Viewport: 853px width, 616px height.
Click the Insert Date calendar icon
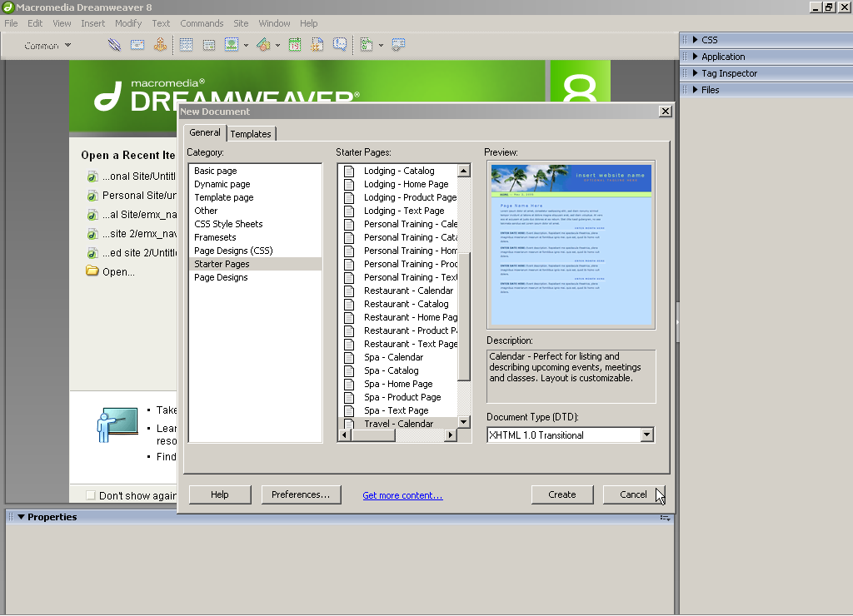pyautogui.click(x=295, y=45)
